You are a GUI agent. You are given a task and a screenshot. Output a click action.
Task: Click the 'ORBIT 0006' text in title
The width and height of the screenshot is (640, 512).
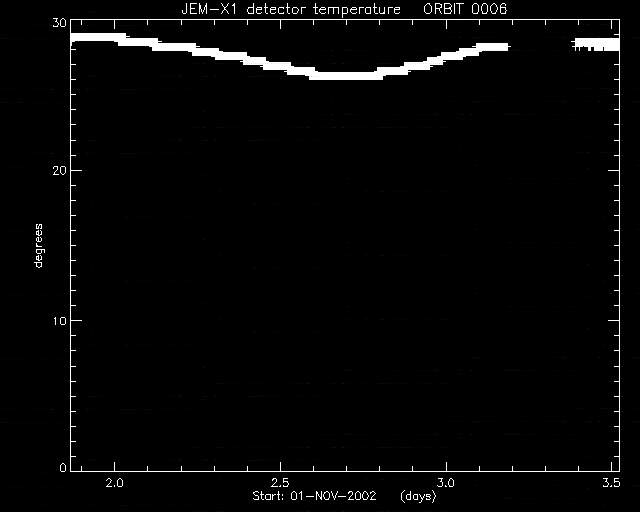pyautogui.click(x=465, y=9)
